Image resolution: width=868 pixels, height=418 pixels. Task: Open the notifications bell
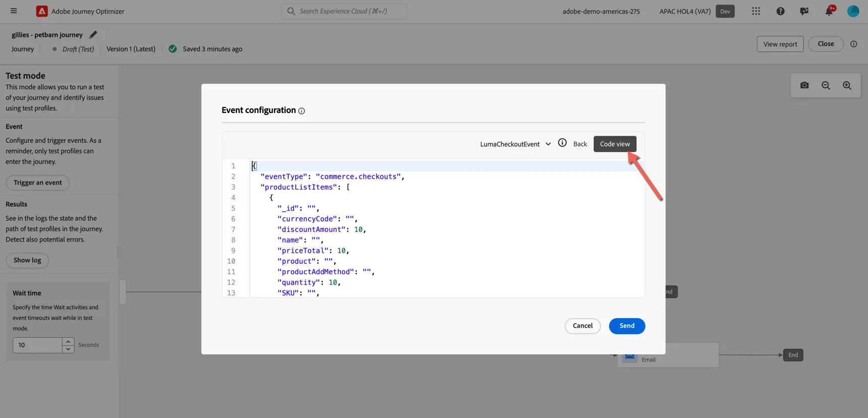829,11
